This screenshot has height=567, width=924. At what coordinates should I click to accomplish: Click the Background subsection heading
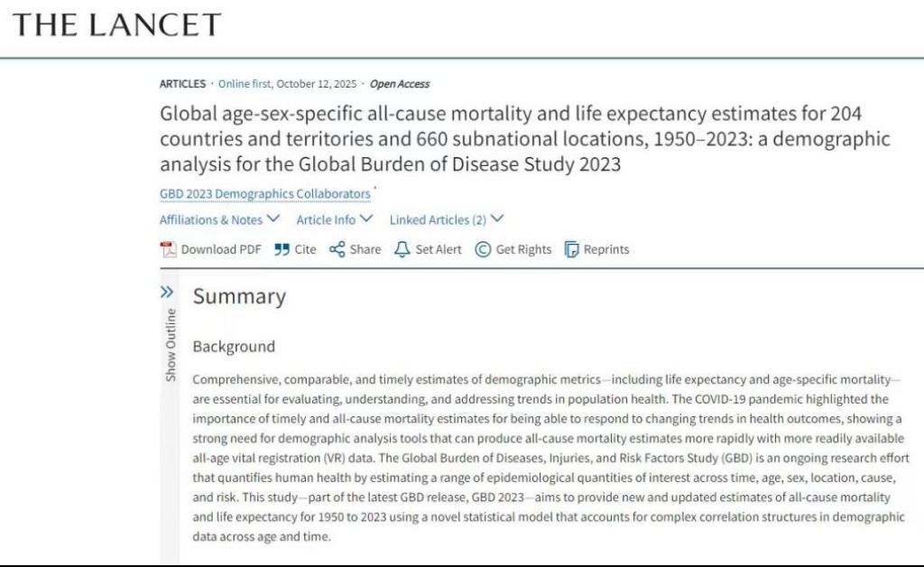234,347
